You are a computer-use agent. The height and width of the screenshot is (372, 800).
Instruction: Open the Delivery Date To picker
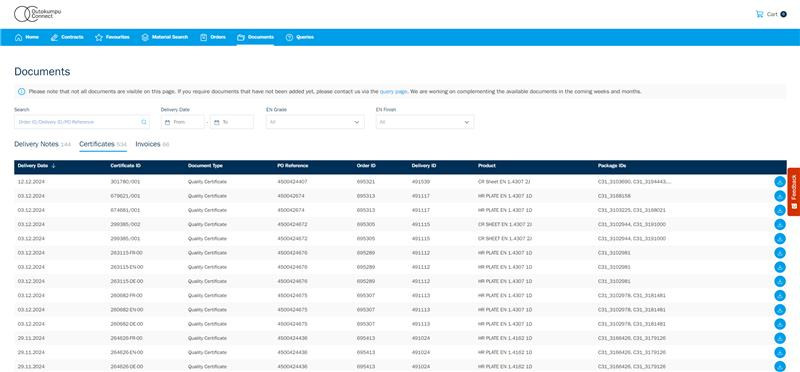click(232, 122)
